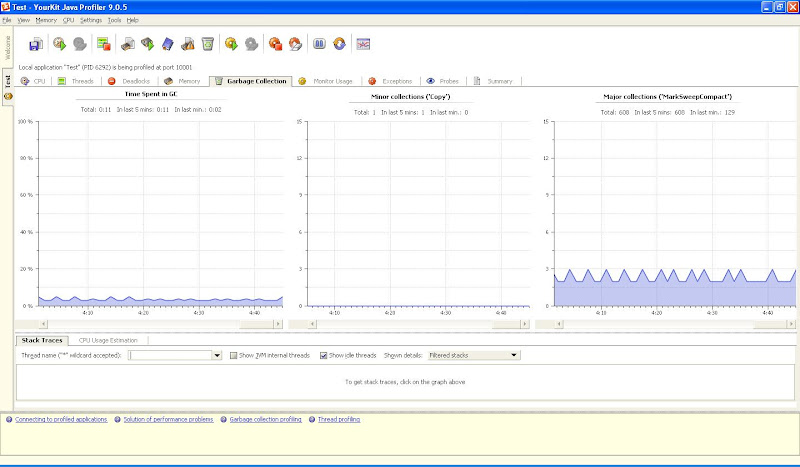Select the Garbage Collection tab
The image size is (800, 467).
[251, 81]
